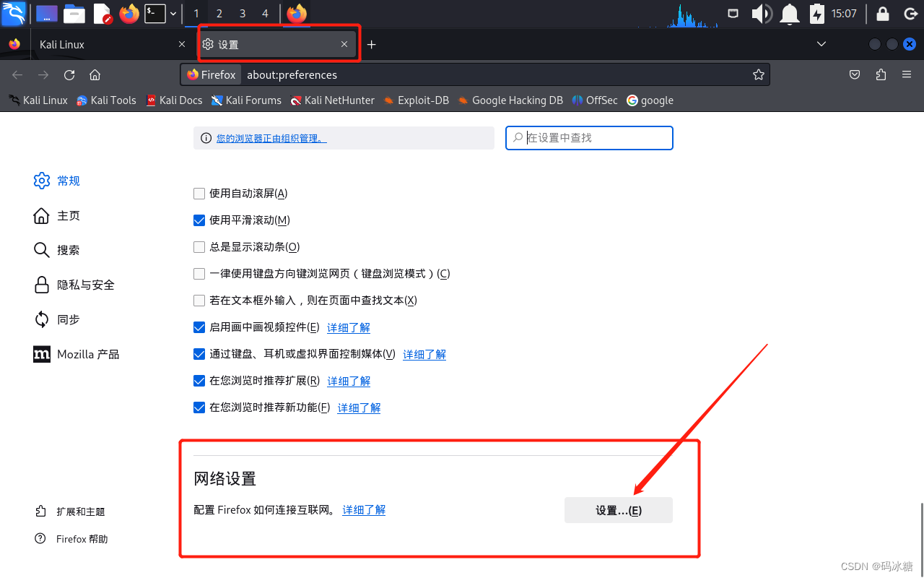Open the Kali Forums bookmark
The height and width of the screenshot is (578, 924).
click(x=246, y=100)
